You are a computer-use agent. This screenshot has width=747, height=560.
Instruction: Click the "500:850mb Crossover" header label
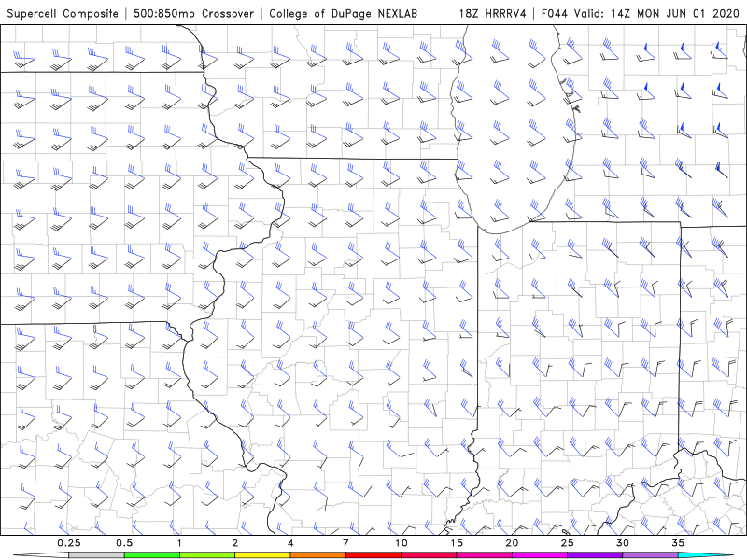coord(193,13)
